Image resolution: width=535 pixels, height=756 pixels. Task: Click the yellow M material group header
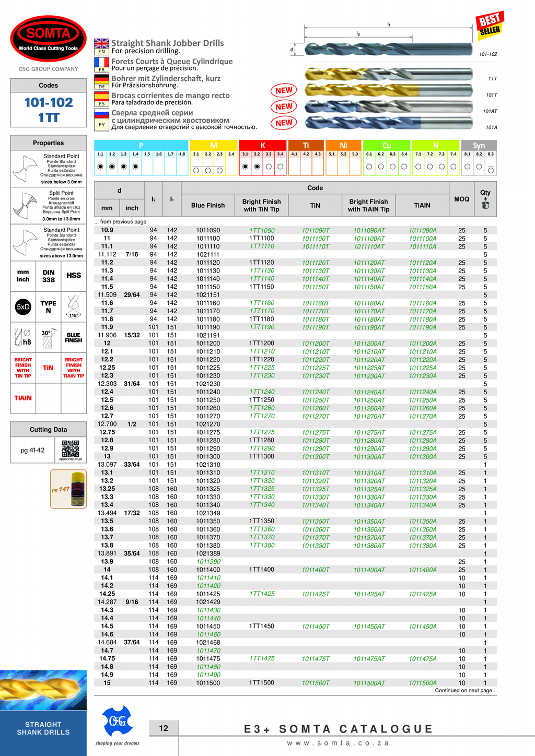point(214,145)
